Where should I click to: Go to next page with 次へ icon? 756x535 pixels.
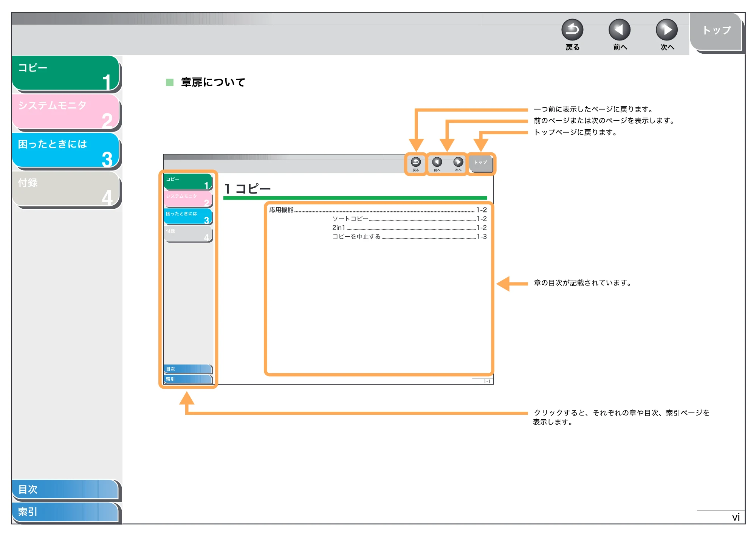pos(667,30)
